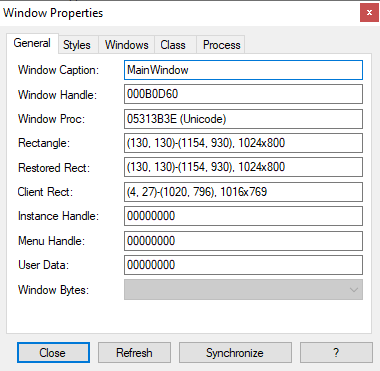
Task: Click the 'Window Proc:' label
Action: tap(51, 119)
